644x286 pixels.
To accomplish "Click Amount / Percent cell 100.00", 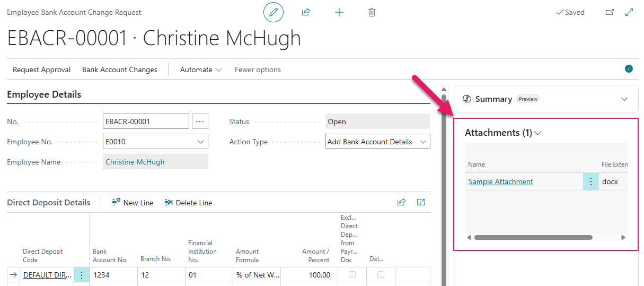I will pos(309,275).
